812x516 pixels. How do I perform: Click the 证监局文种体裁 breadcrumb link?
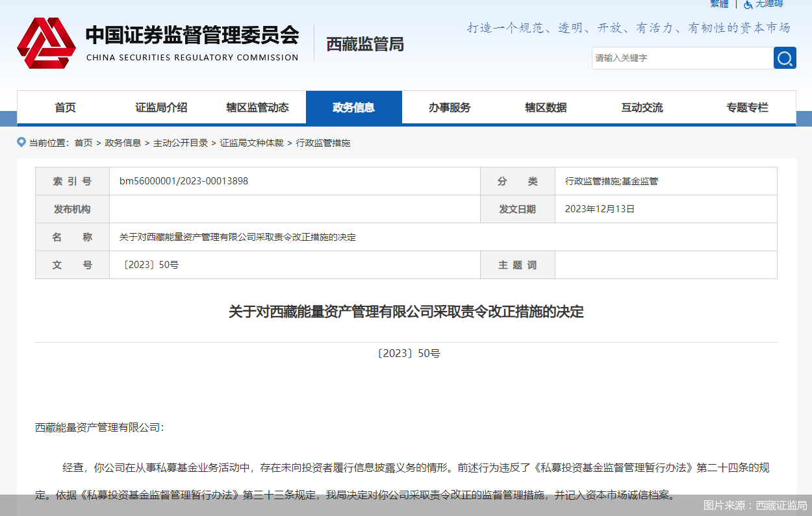click(x=252, y=143)
